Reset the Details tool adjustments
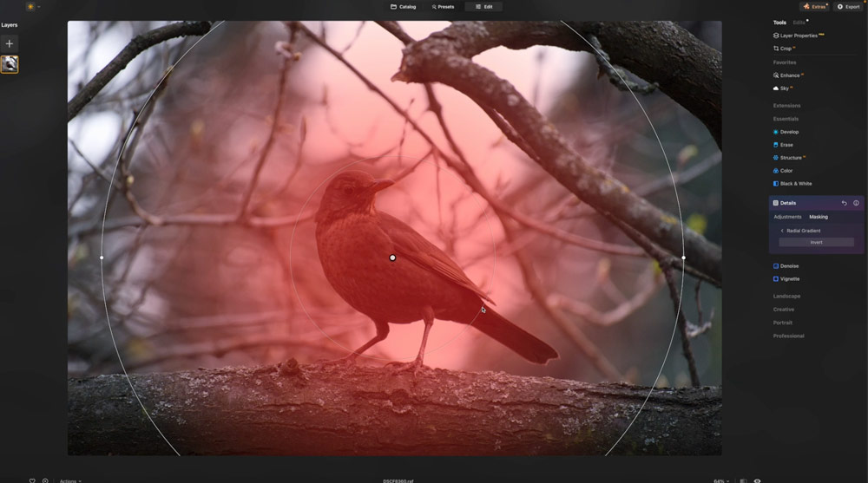868x483 pixels. 845,203
